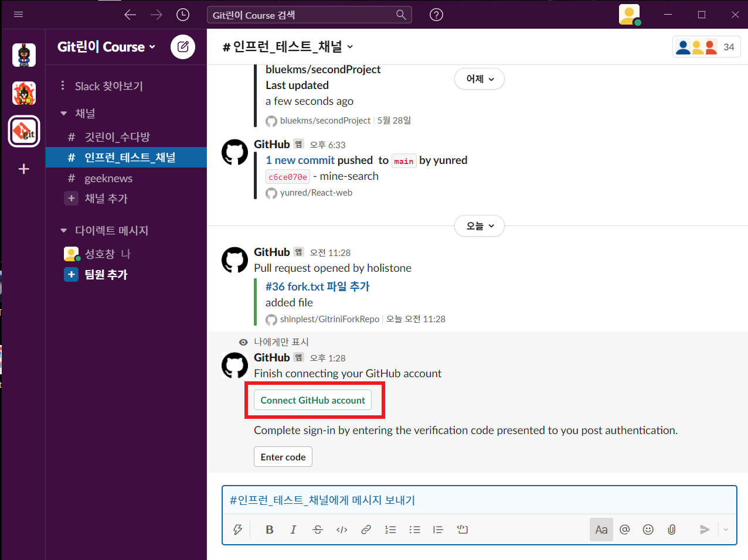Toggle italic formatting
This screenshot has width=748, height=560.
tap(293, 530)
